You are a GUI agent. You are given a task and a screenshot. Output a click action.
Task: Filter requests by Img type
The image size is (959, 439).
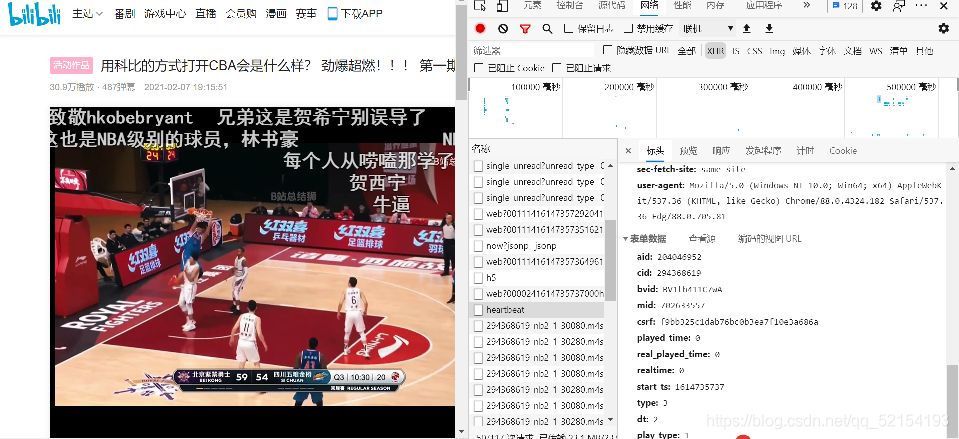777,51
